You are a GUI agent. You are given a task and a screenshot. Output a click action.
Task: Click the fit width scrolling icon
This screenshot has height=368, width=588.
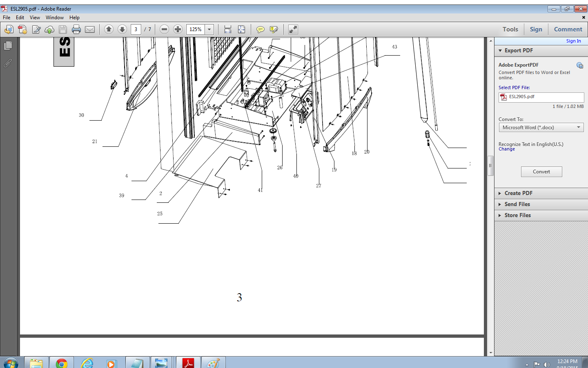click(228, 29)
